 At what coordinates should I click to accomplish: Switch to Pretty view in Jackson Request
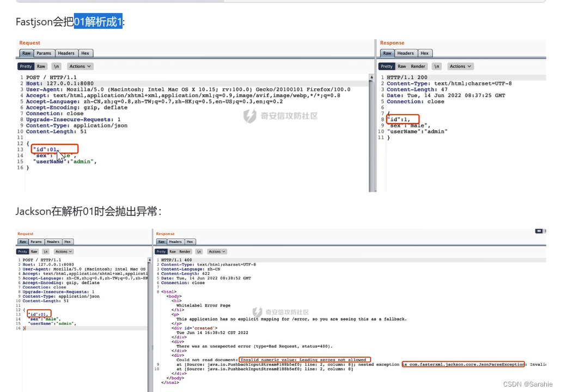[22, 252]
